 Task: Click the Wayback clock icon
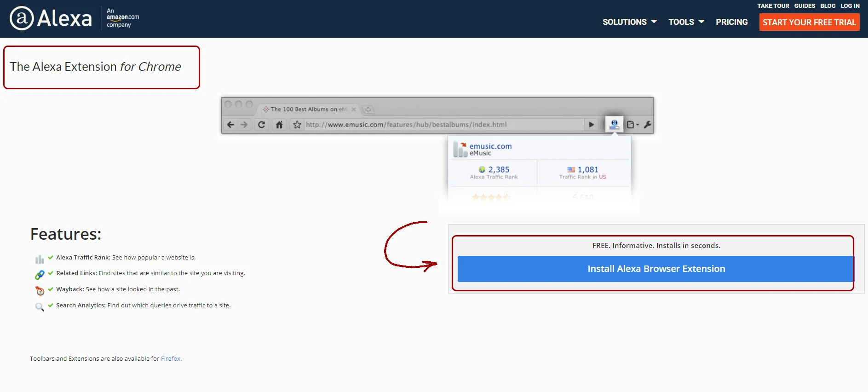[x=40, y=291]
